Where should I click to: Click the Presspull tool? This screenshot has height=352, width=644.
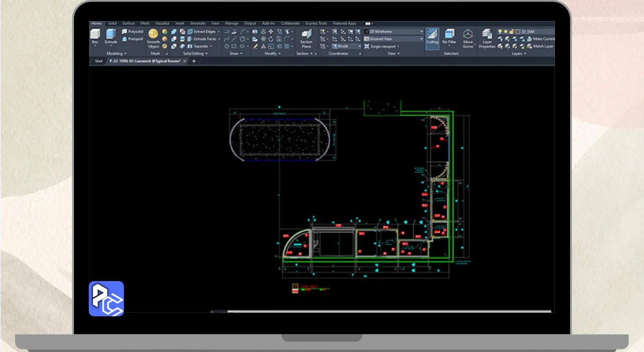133,39
